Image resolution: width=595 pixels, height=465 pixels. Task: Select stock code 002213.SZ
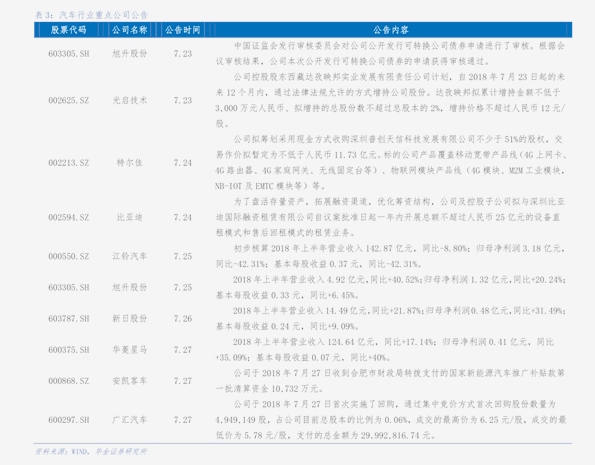pyautogui.click(x=69, y=163)
